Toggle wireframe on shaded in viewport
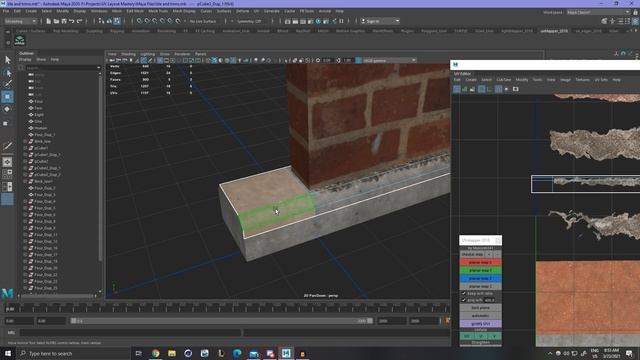 click(227, 60)
